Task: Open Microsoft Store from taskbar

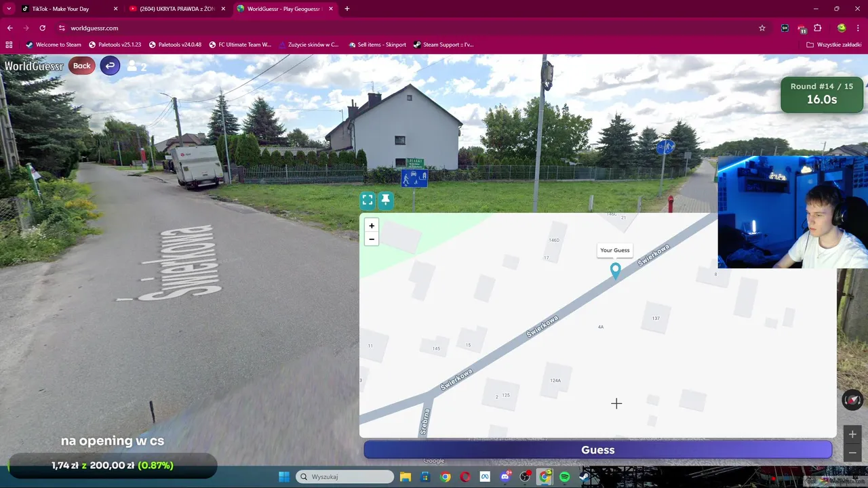Action: (x=425, y=476)
